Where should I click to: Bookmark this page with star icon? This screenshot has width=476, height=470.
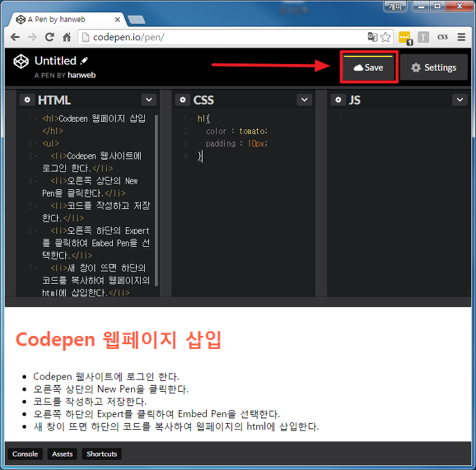click(x=386, y=37)
